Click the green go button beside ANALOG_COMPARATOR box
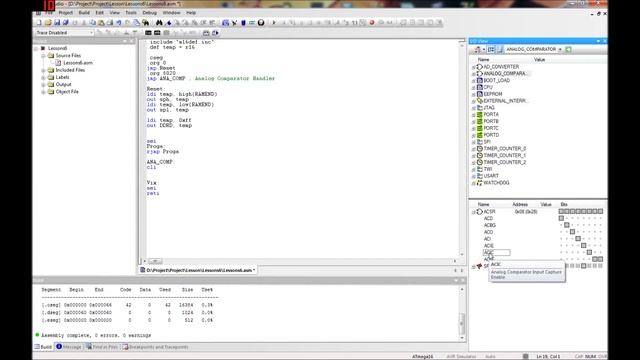The image size is (640, 360). (x=569, y=49)
